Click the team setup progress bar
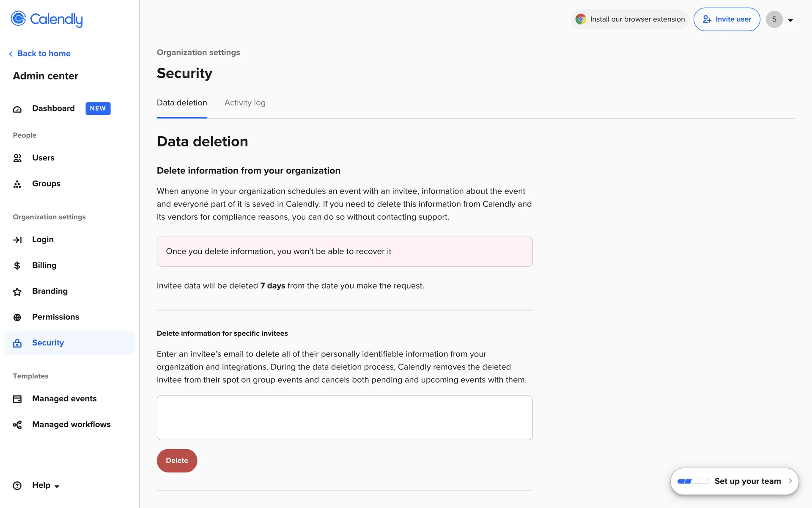The width and height of the screenshot is (812, 508). pyautogui.click(x=693, y=481)
